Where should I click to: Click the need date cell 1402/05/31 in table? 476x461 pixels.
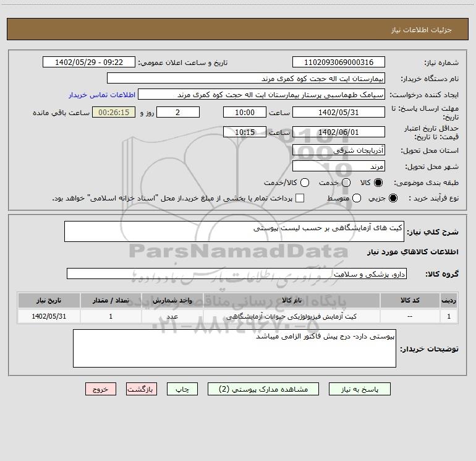tap(49, 316)
